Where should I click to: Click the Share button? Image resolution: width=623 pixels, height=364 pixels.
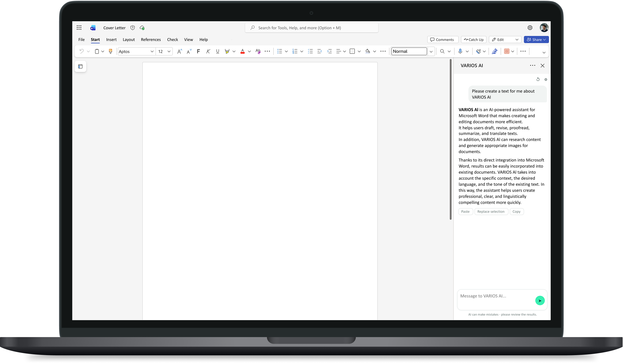[536, 40]
